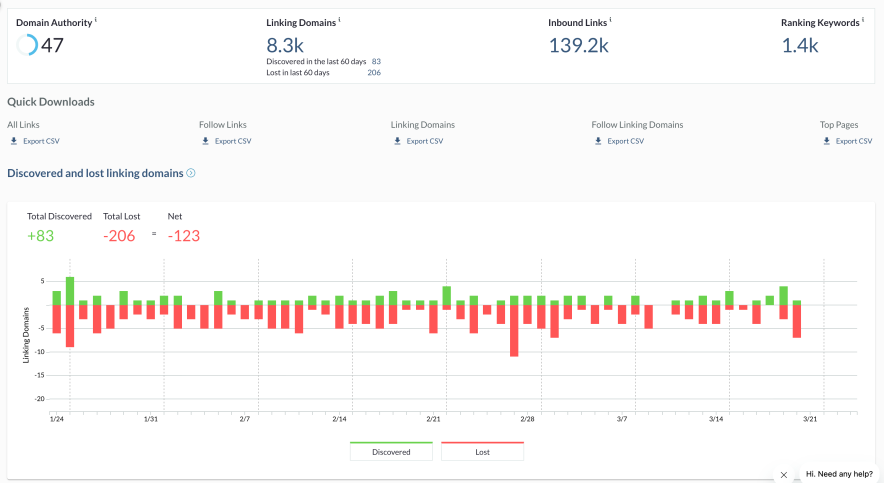
Task: Open the 139.2k Inbound Links value
Action: click(x=579, y=45)
